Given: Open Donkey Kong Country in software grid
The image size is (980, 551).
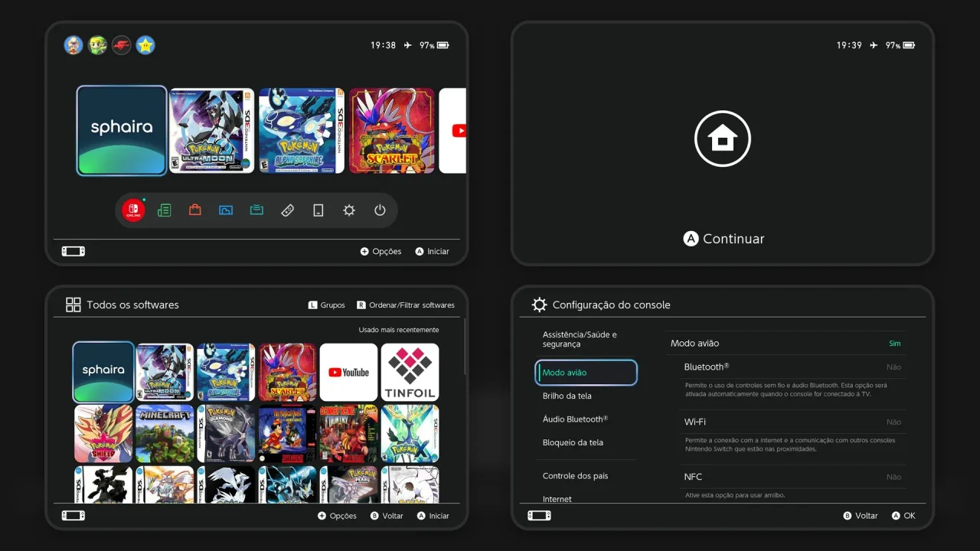Looking at the screenshot, I should 348,434.
